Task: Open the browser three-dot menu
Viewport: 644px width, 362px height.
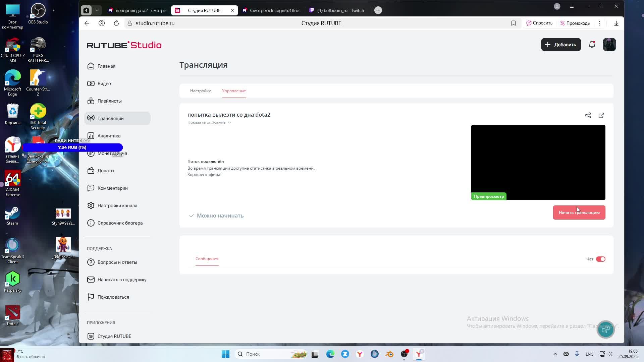Action: pos(599,23)
